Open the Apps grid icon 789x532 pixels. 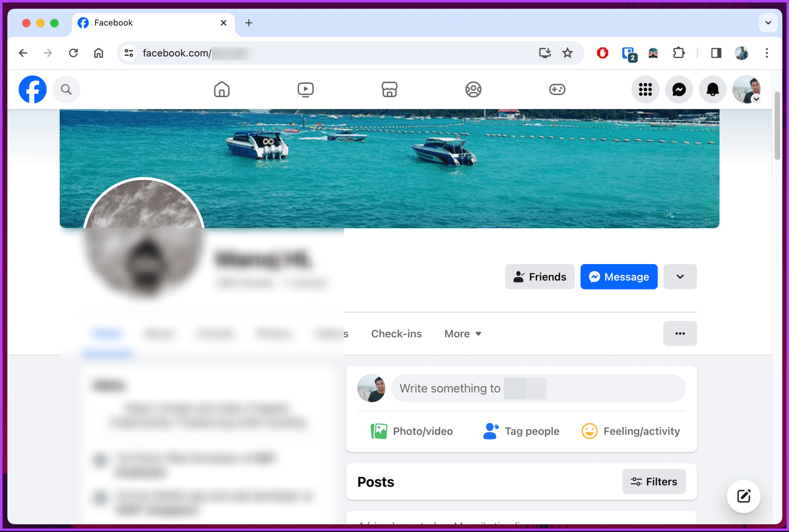[645, 89]
